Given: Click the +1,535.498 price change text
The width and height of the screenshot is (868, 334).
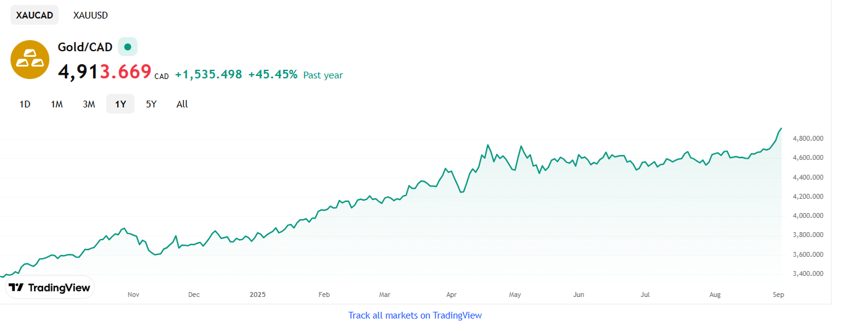Looking at the screenshot, I should click(209, 75).
